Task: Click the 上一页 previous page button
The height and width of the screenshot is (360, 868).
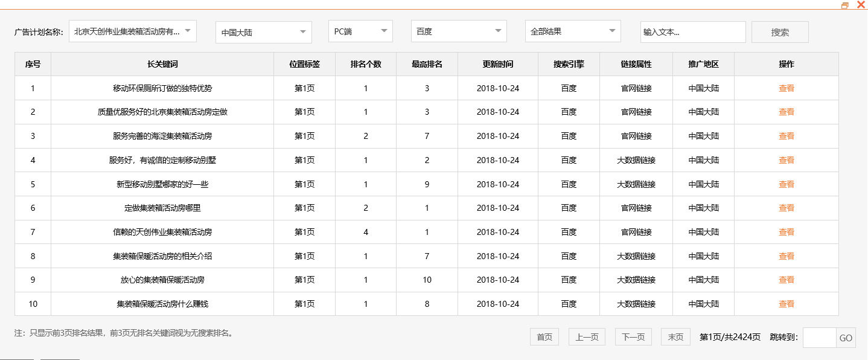Action: pos(586,337)
